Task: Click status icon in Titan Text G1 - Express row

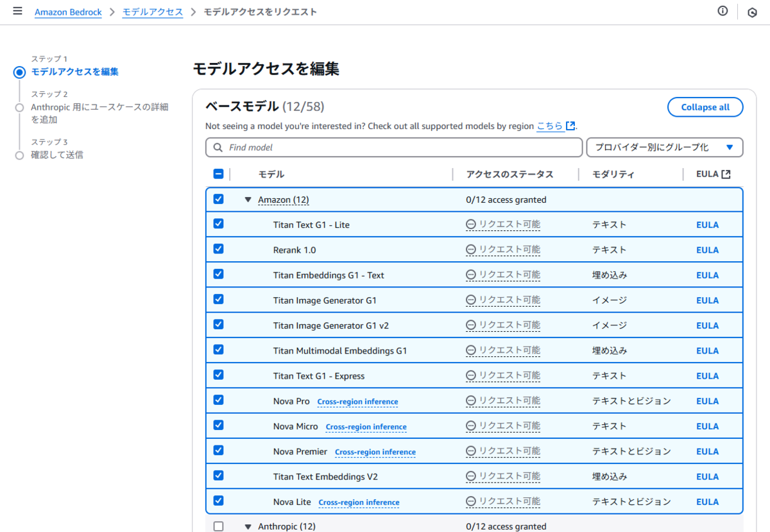Action: click(x=471, y=375)
